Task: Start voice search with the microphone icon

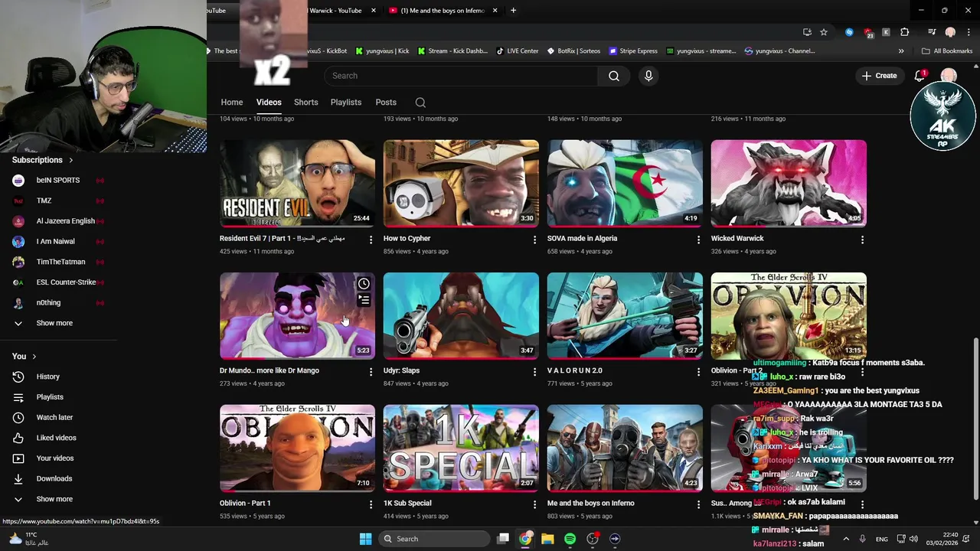Action: tap(648, 76)
